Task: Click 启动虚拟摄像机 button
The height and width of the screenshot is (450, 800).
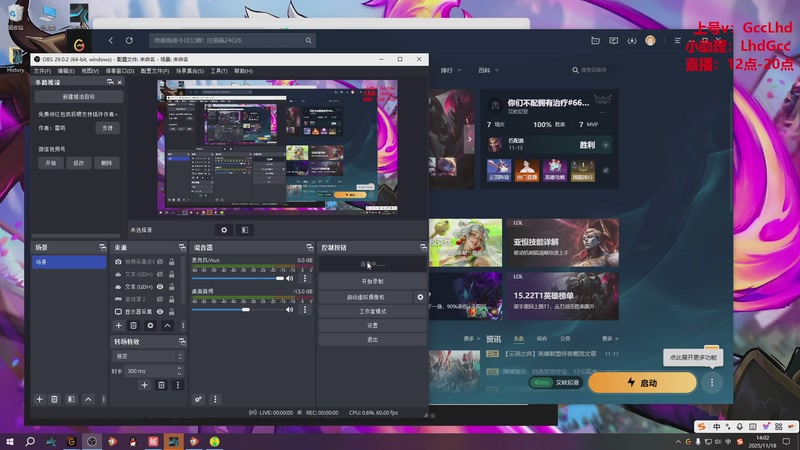Action: [366, 297]
